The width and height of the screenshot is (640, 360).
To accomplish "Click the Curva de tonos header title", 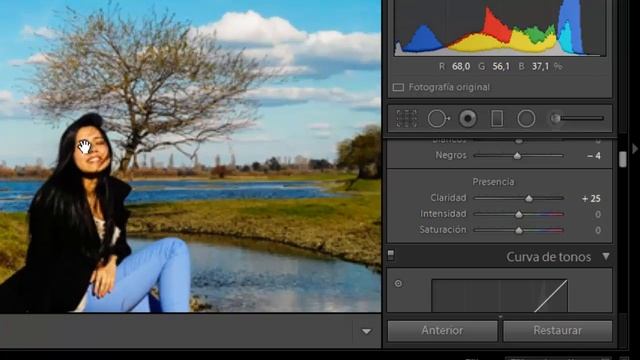I will pos(549,257).
